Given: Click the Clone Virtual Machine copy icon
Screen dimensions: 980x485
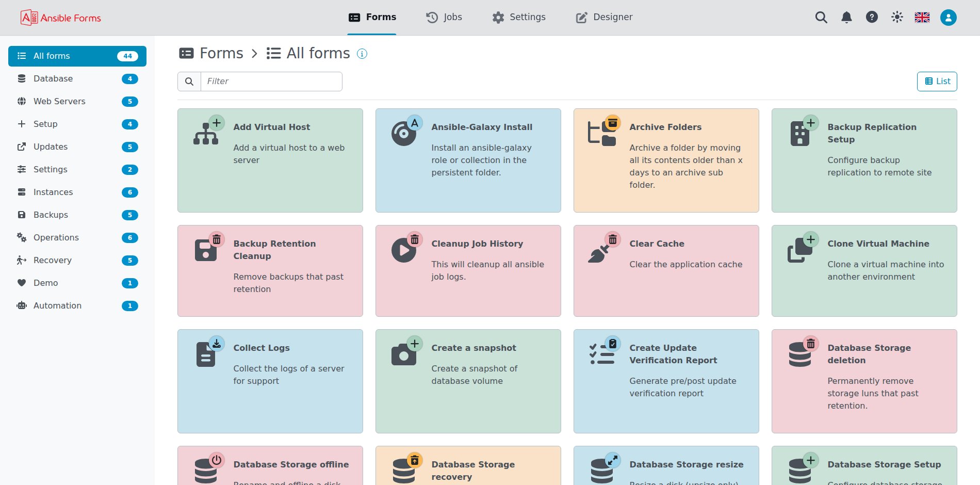Looking at the screenshot, I should (800, 250).
